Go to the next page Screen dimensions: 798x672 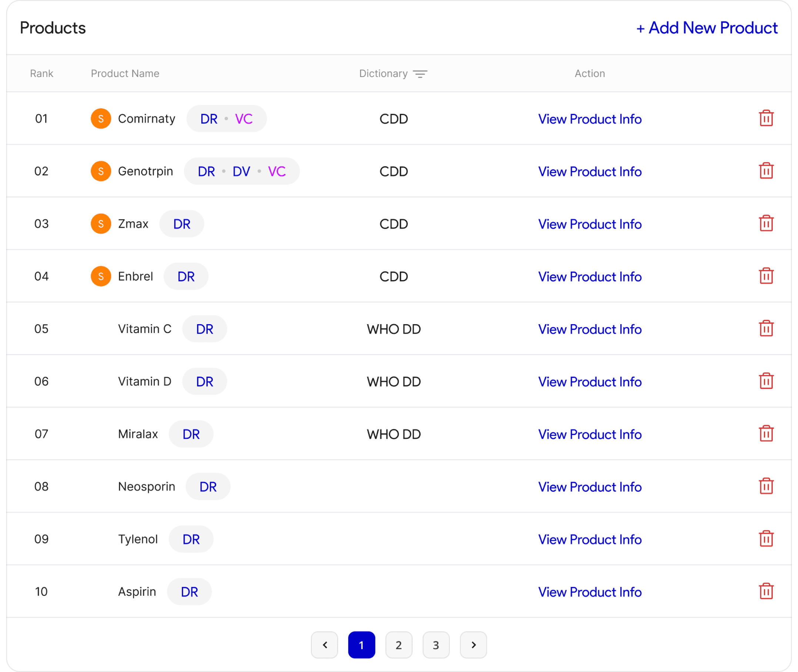[473, 645]
